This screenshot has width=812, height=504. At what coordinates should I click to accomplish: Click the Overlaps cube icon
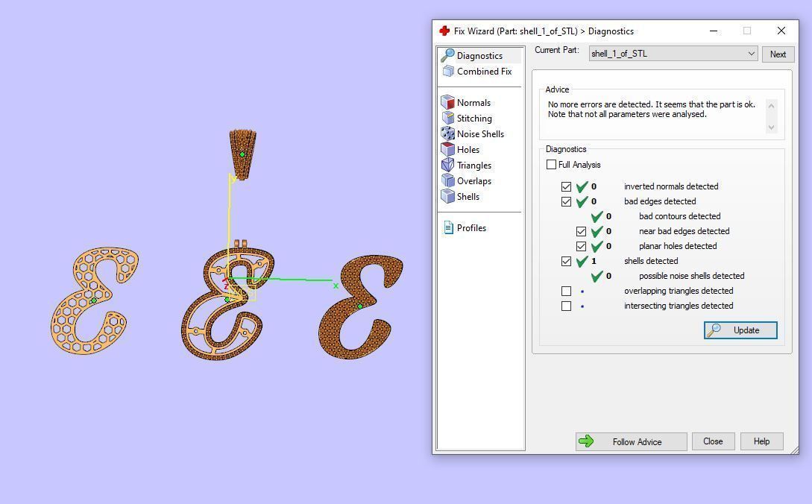[447, 180]
